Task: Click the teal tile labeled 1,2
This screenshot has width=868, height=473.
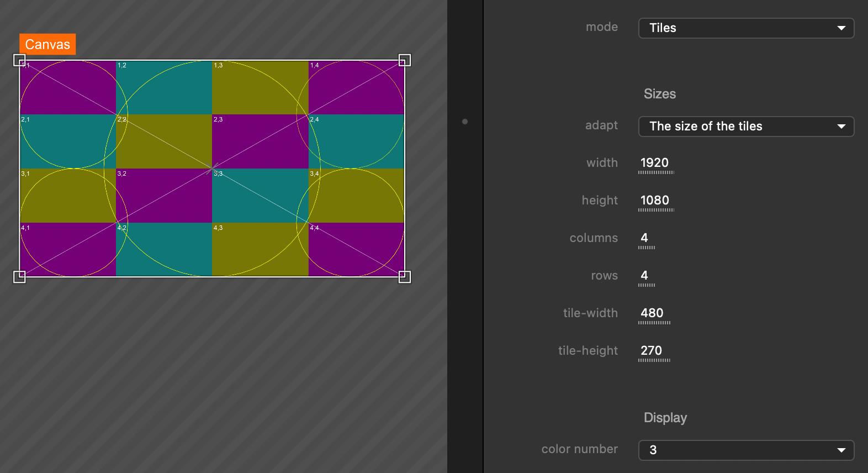Action: tap(164, 88)
